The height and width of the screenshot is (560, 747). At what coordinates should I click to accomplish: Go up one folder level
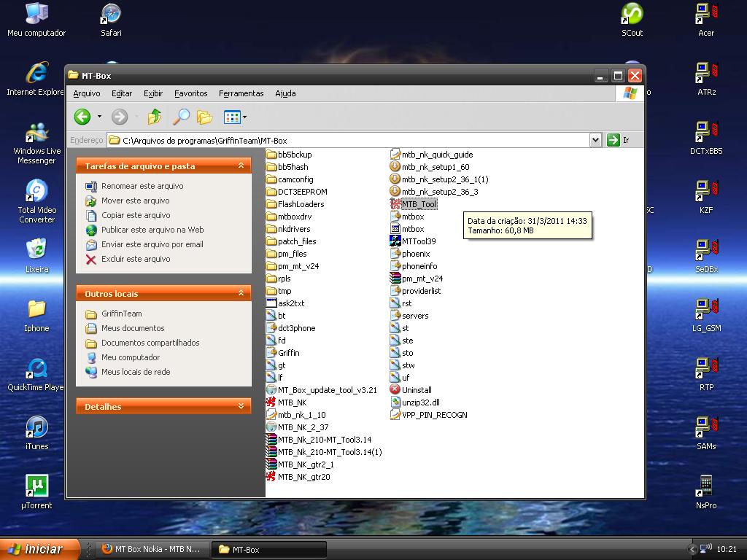[155, 117]
